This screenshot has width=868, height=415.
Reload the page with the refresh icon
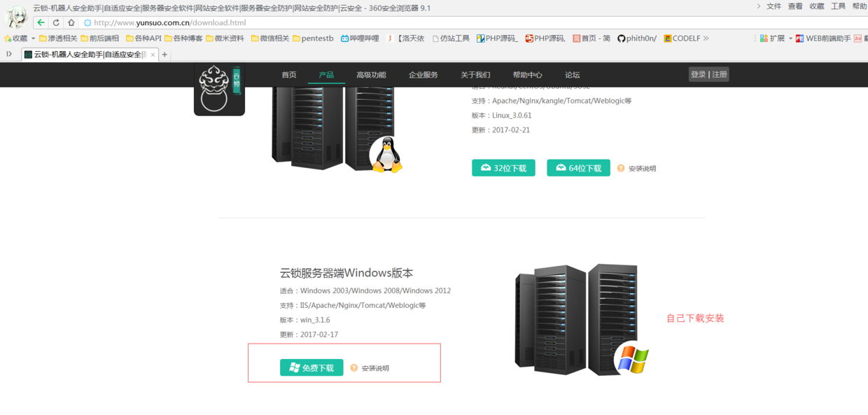pyautogui.click(x=56, y=22)
